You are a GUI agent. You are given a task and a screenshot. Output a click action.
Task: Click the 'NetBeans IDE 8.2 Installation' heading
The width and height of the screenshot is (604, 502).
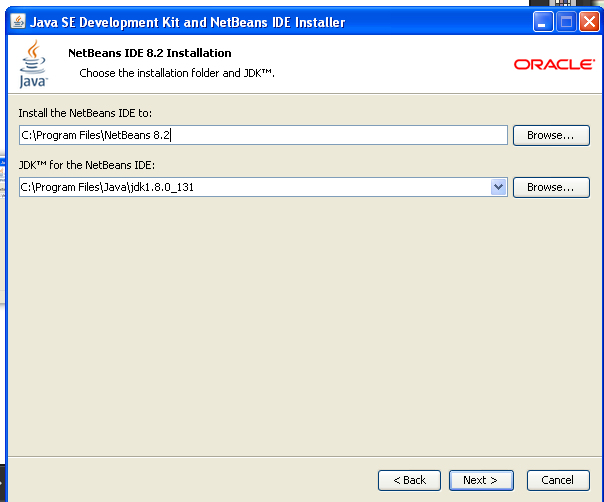150,53
